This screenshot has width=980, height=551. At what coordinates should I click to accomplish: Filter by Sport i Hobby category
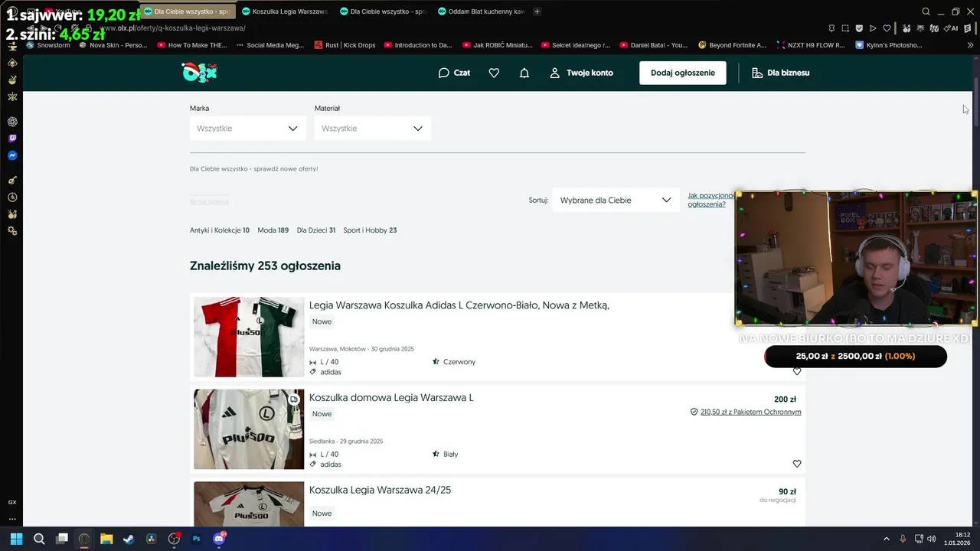point(370,230)
